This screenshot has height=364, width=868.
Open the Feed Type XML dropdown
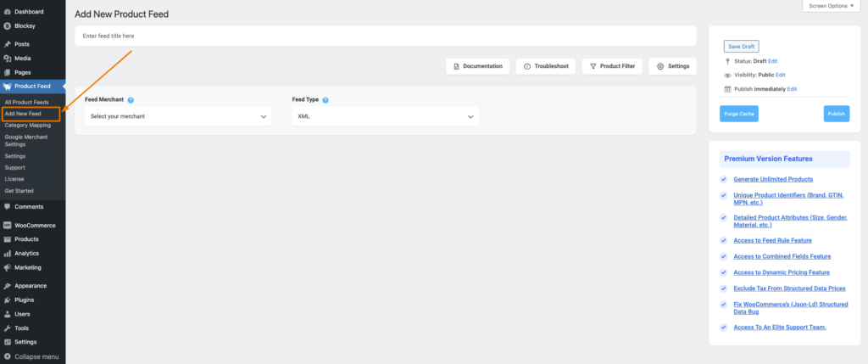pos(386,116)
